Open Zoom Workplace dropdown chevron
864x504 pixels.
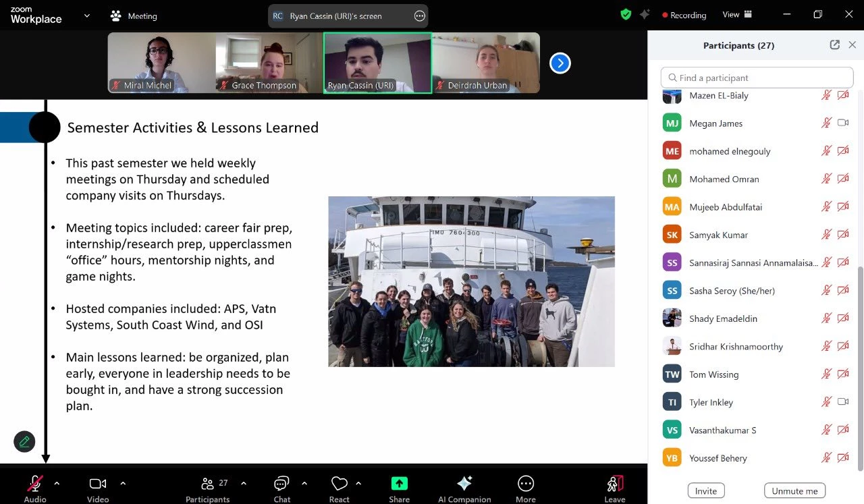87,16
